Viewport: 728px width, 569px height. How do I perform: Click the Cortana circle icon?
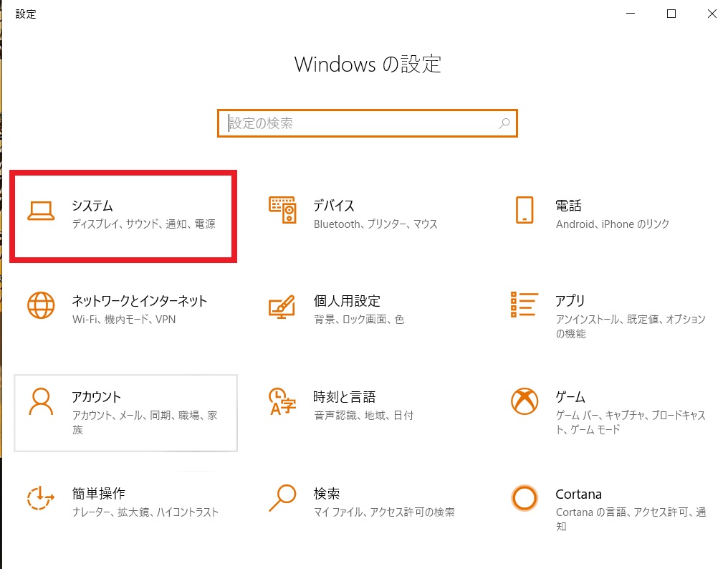coord(525,498)
